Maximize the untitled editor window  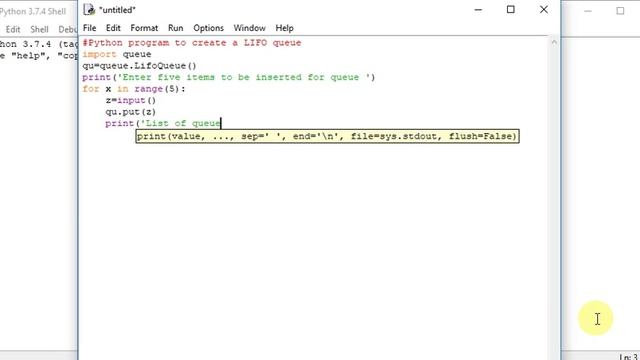tap(511, 9)
